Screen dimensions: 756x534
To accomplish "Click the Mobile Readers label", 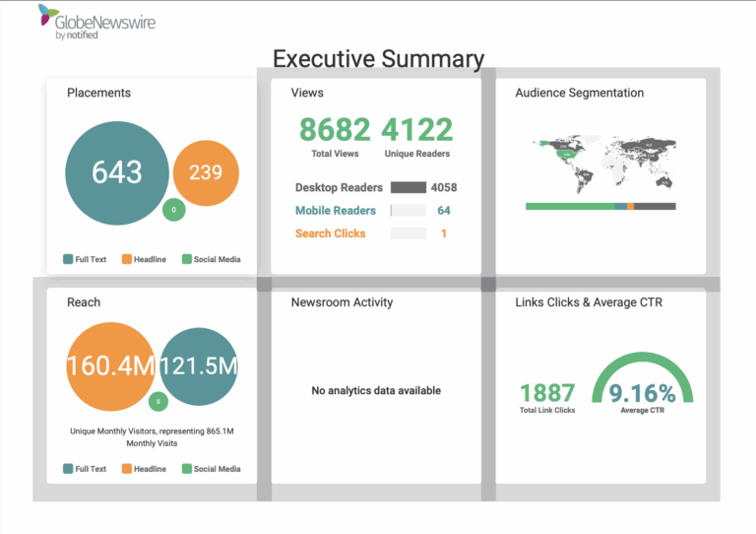I will (336, 210).
